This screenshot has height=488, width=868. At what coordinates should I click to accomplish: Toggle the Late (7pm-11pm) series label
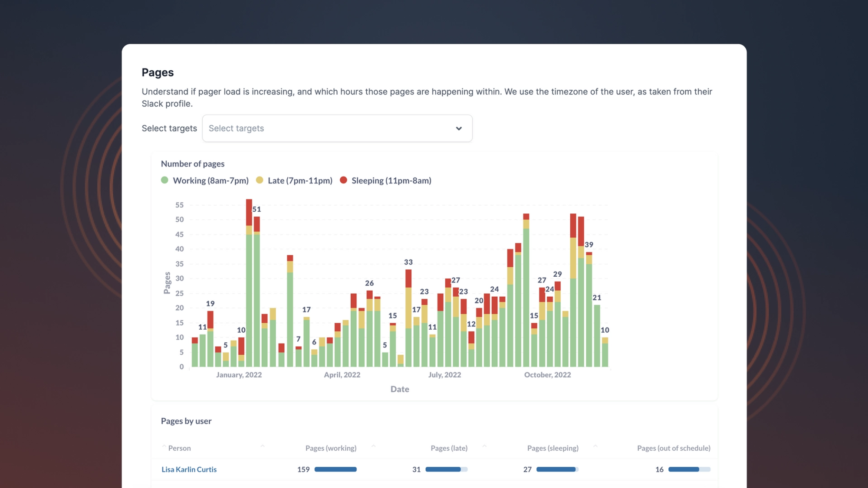[x=300, y=180]
